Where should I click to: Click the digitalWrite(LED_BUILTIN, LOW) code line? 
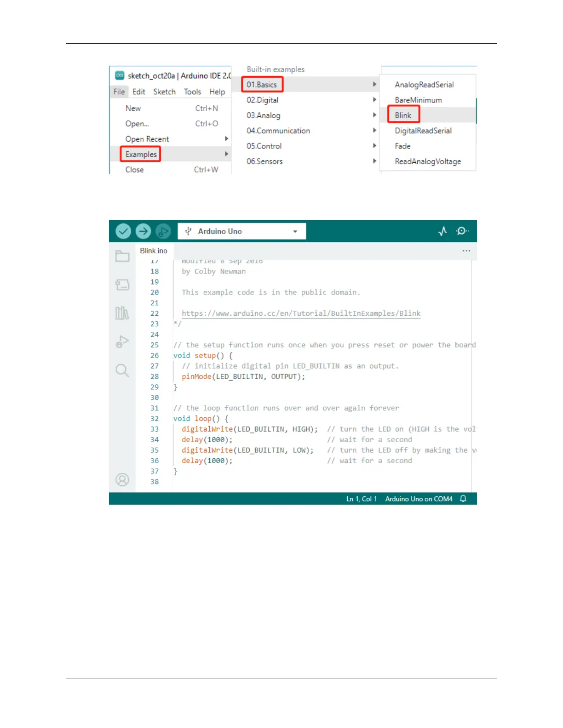pos(248,450)
